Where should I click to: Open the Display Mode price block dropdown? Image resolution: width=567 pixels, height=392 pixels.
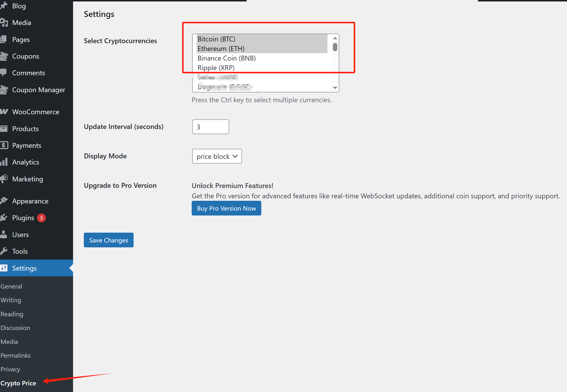tap(217, 156)
